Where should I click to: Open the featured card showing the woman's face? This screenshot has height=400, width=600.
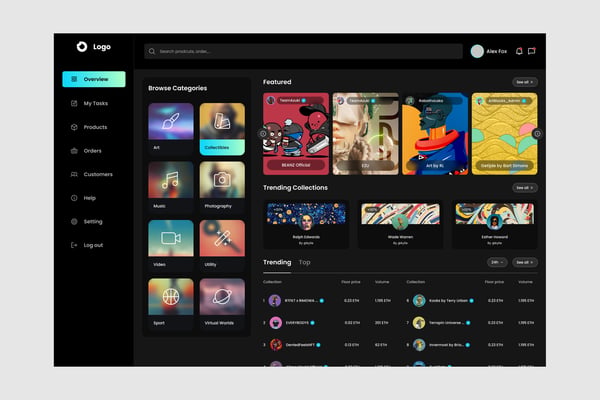click(365, 134)
